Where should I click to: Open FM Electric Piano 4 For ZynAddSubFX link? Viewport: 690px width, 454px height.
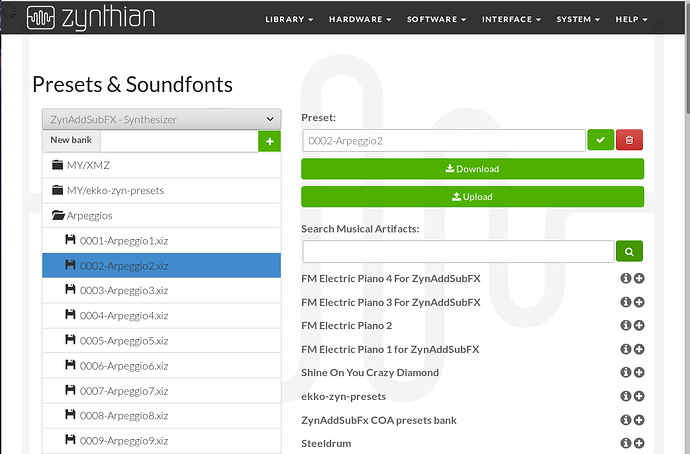391,278
